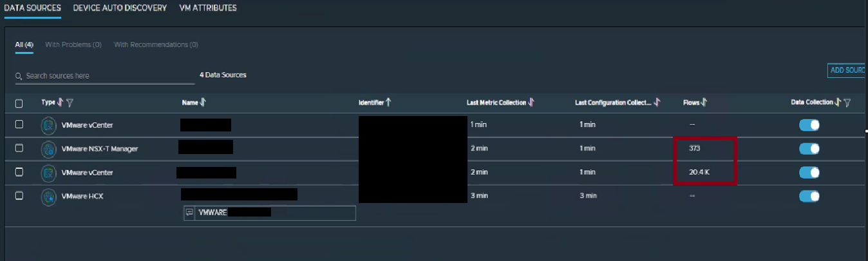The image size is (868, 261).
Task: Click the VMWARE note text box
Action: [x=276, y=213]
